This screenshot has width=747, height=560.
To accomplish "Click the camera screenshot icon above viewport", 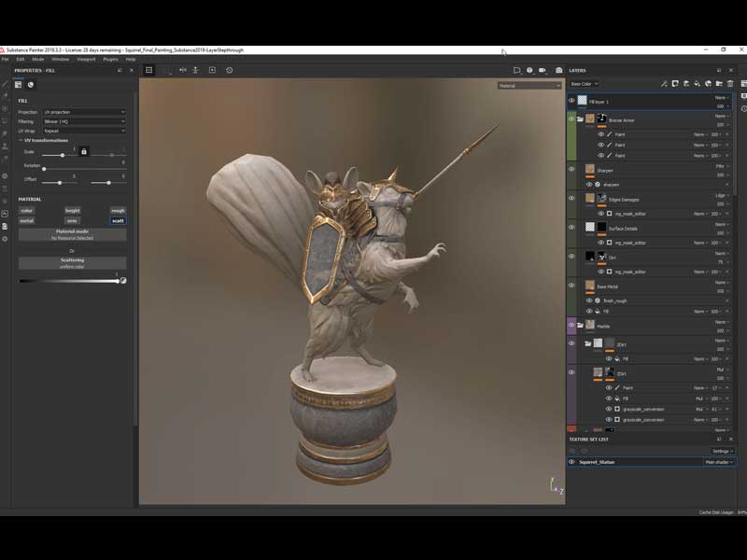I will (559, 70).
